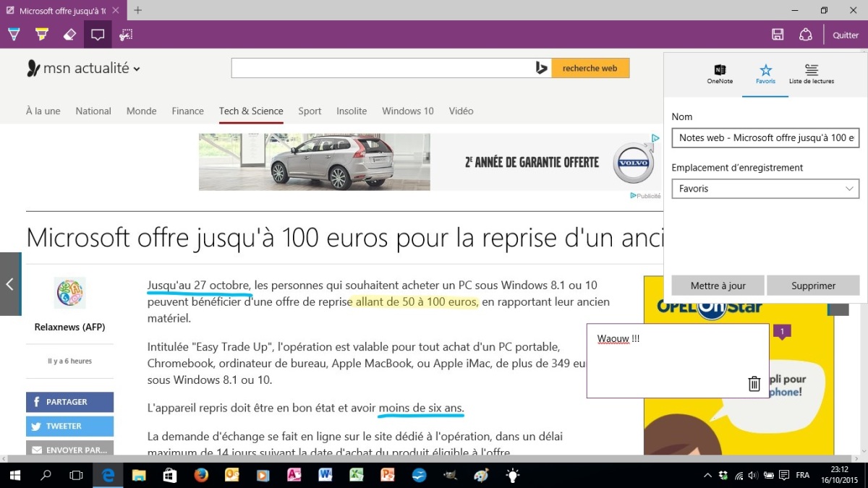The image size is (868, 488).
Task: Click the Mettre à jour button
Action: pyautogui.click(x=718, y=286)
